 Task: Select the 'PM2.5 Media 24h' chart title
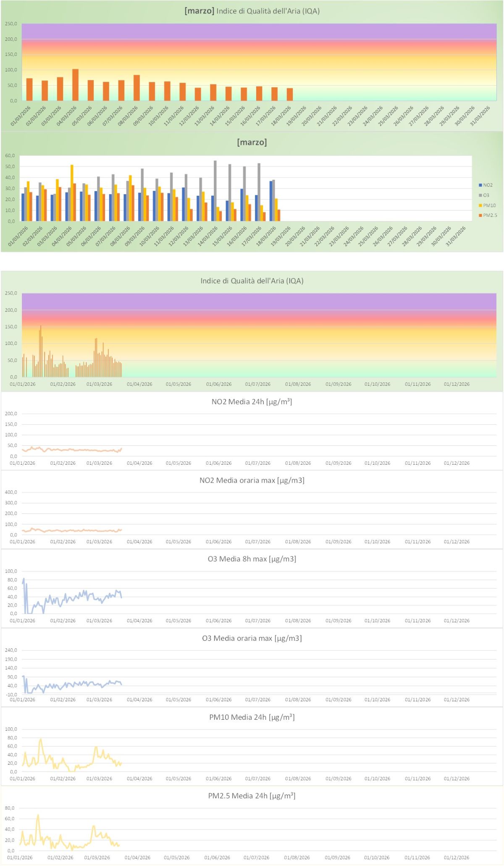tap(252, 796)
